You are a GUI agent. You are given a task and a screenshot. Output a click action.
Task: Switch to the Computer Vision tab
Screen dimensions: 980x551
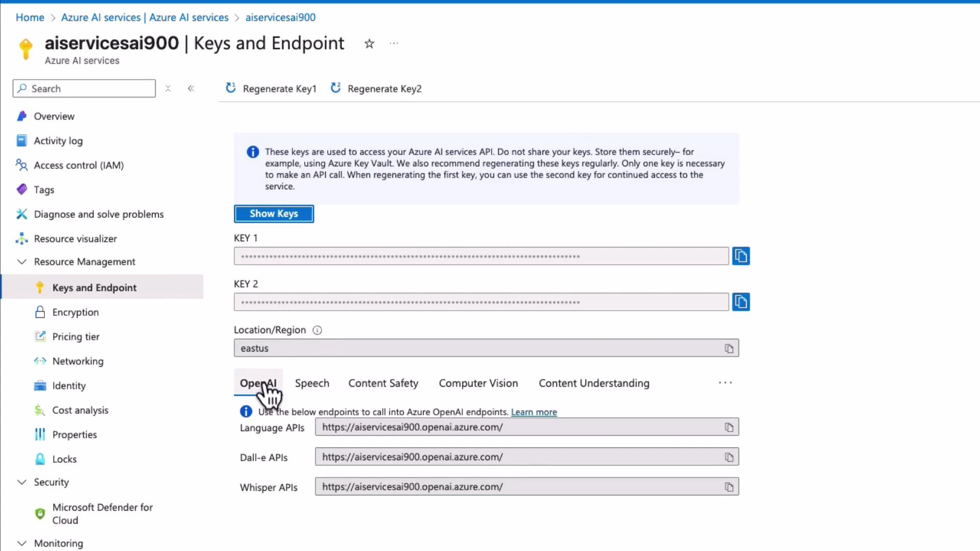click(x=478, y=383)
